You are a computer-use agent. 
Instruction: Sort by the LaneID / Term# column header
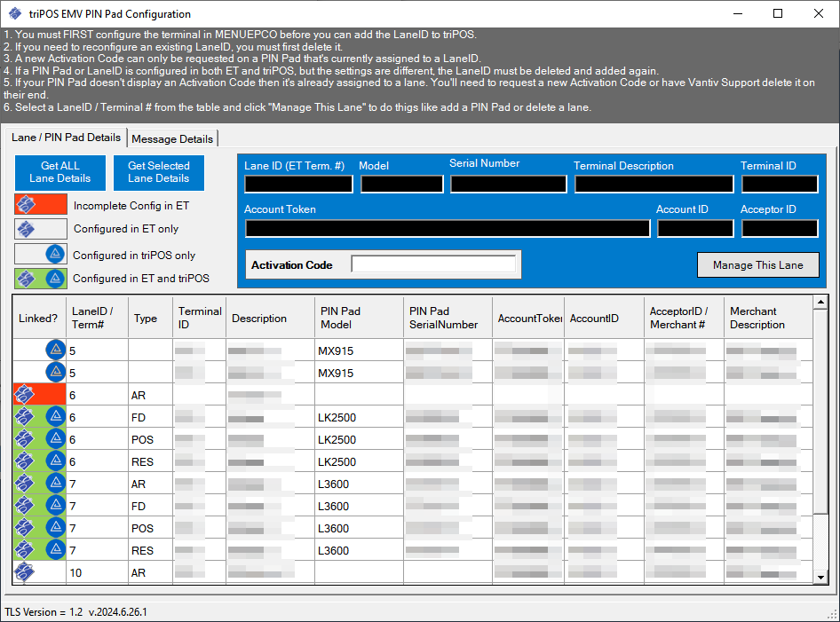point(98,318)
